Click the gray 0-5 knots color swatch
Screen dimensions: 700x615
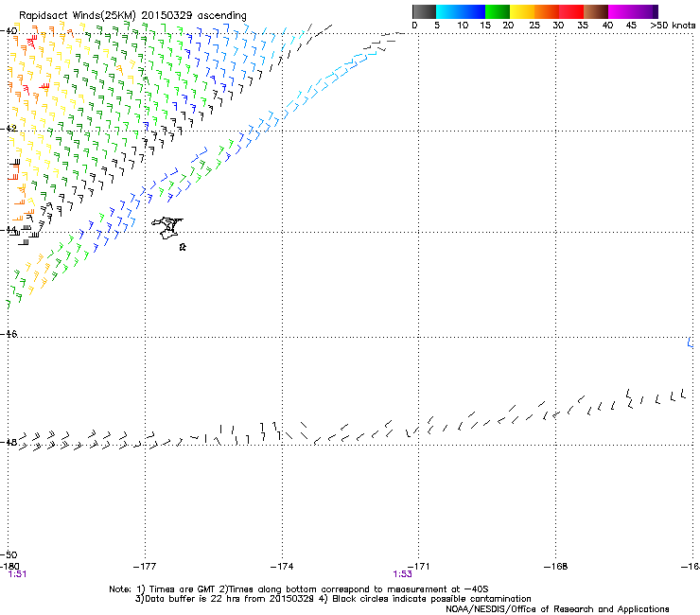click(x=424, y=11)
